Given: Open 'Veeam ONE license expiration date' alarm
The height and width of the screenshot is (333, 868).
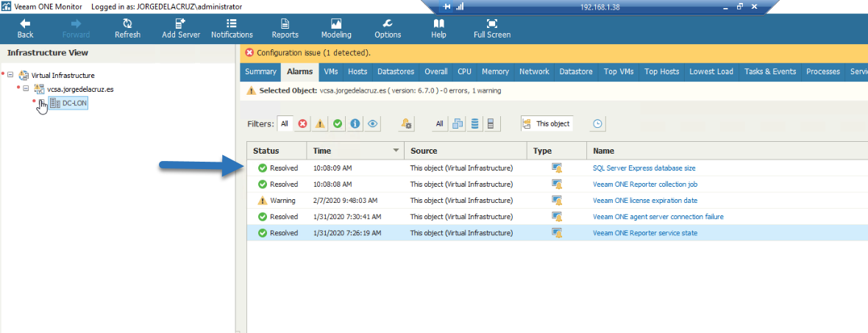Looking at the screenshot, I should coord(645,200).
